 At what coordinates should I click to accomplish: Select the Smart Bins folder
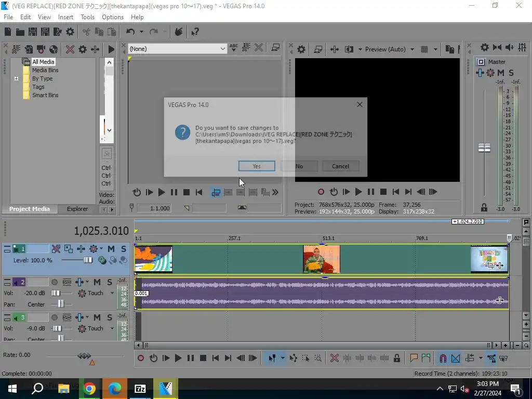pos(45,96)
